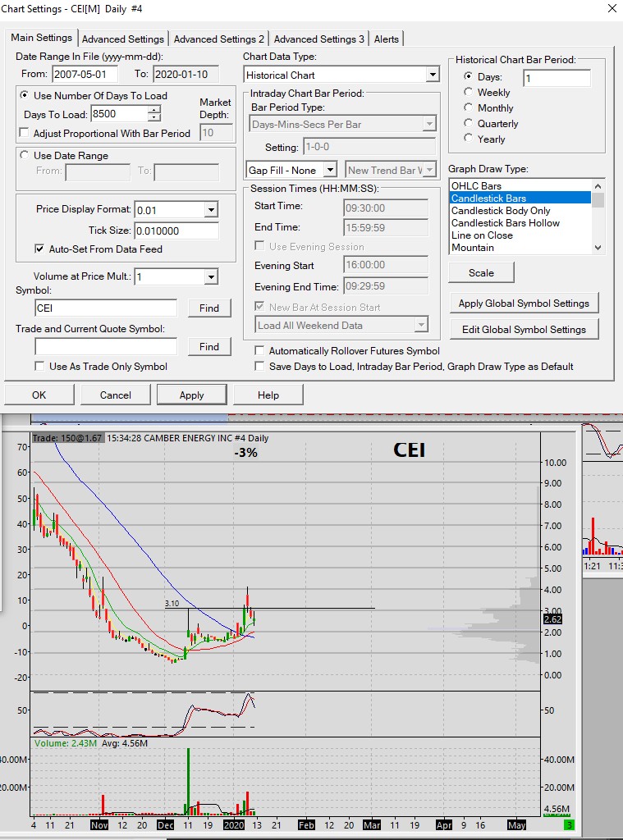Check Save Days to Load as Default
This screenshot has width=623, height=840.
[259, 367]
